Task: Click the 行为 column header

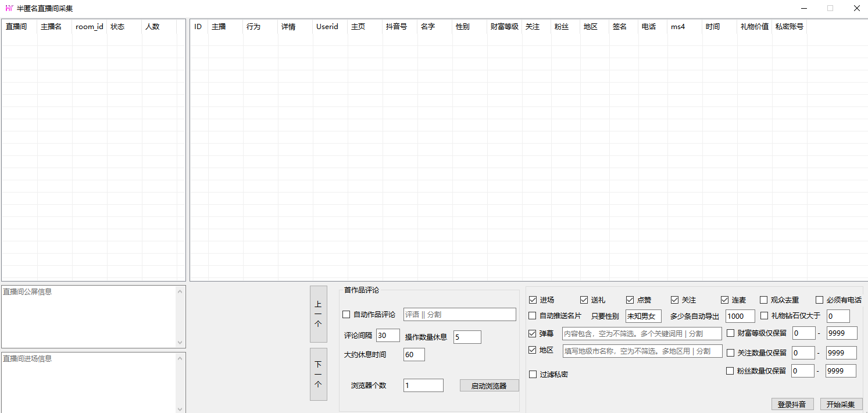Action: (x=260, y=27)
